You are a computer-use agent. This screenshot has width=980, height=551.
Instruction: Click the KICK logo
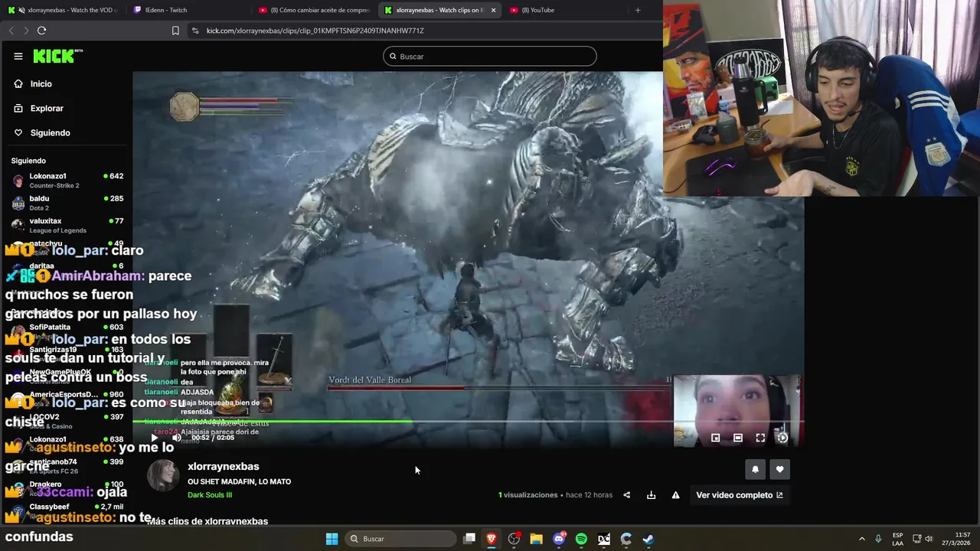[57, 56]
